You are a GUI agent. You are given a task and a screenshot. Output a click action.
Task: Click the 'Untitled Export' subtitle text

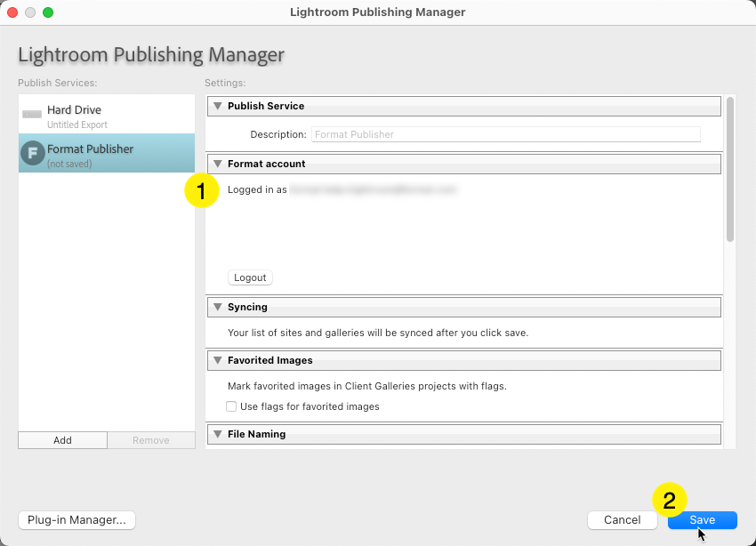click(x=77, y=124)
